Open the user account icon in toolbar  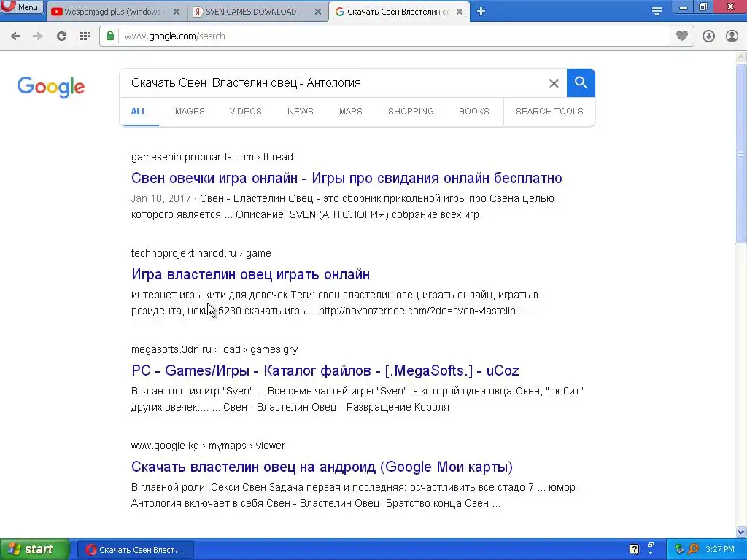(732, 36)
